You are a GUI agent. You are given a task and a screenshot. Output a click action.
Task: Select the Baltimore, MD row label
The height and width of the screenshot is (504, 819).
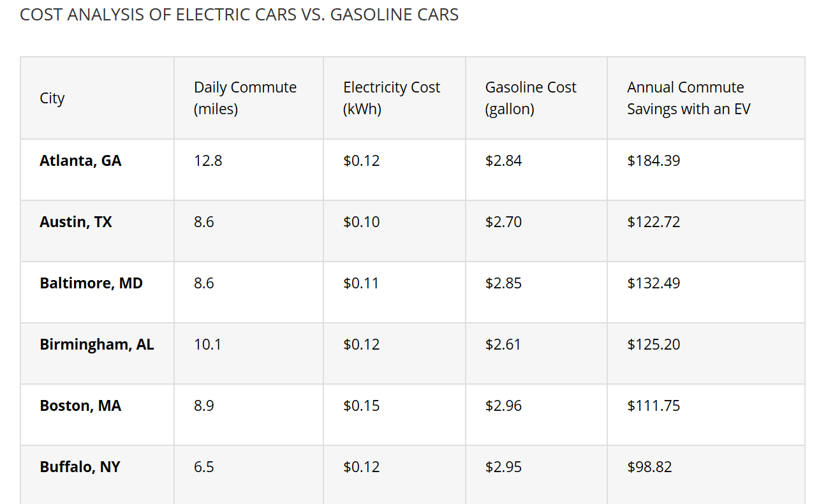[x=91, y=283]
